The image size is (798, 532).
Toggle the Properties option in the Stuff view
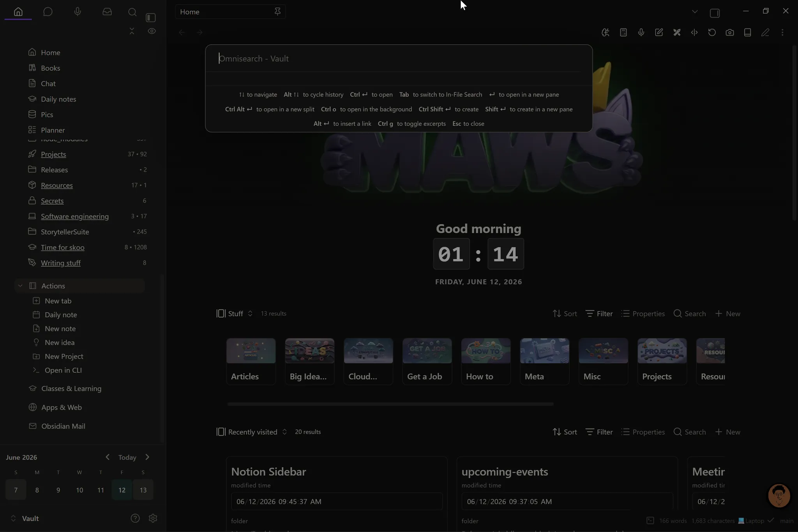643,313
